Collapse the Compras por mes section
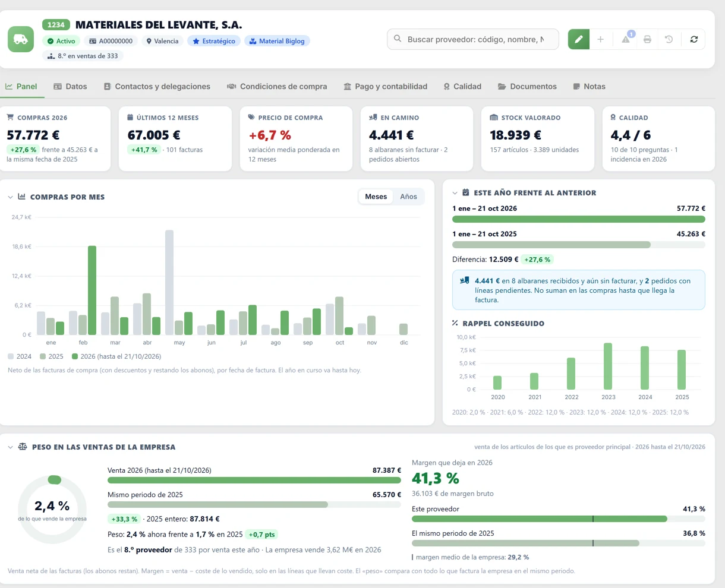This screenshot has height=588, width=725. [10, 197]
